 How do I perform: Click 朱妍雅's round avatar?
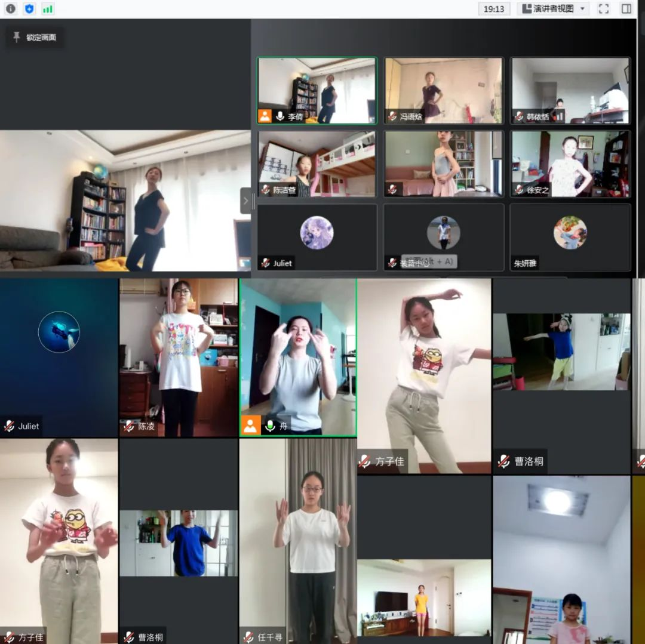pos(570,233)
